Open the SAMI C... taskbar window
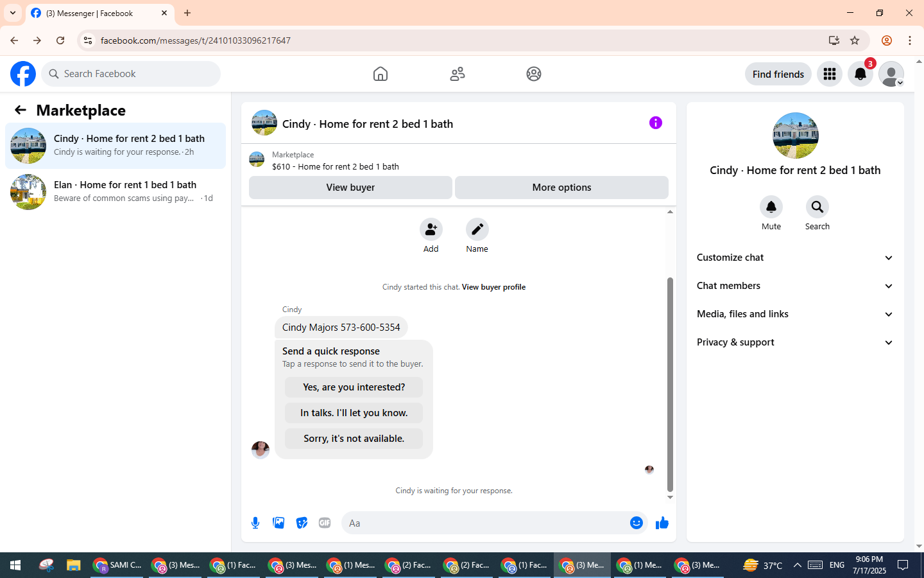The image size is (924, 578). click(x=117, y=565)
